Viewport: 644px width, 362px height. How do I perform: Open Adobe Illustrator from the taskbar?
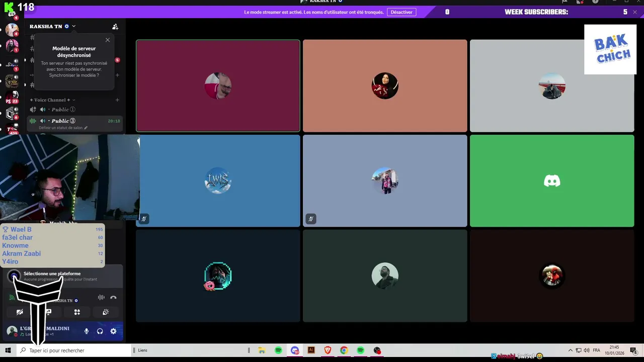[311, 350]
